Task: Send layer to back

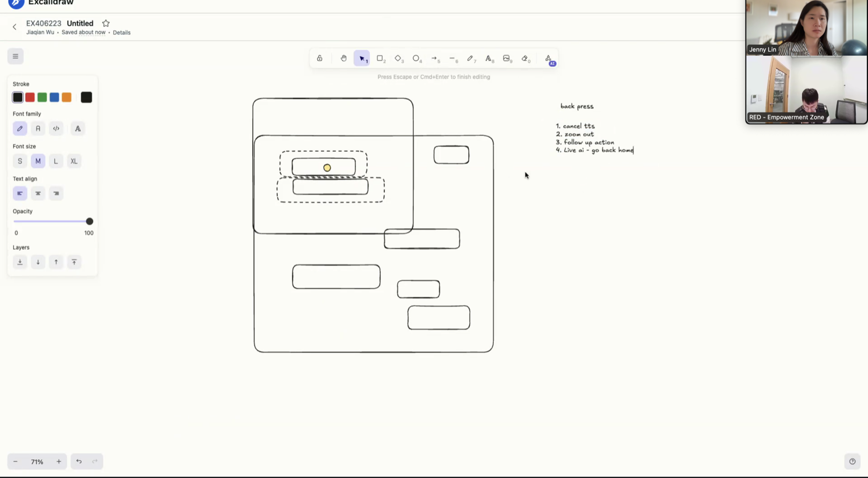Action: click(20, 262)
